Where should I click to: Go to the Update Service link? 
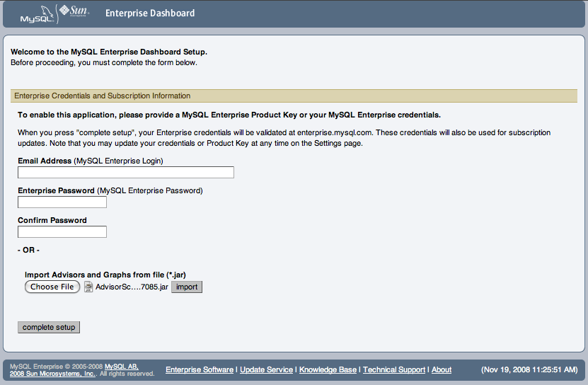click(266, 370)
